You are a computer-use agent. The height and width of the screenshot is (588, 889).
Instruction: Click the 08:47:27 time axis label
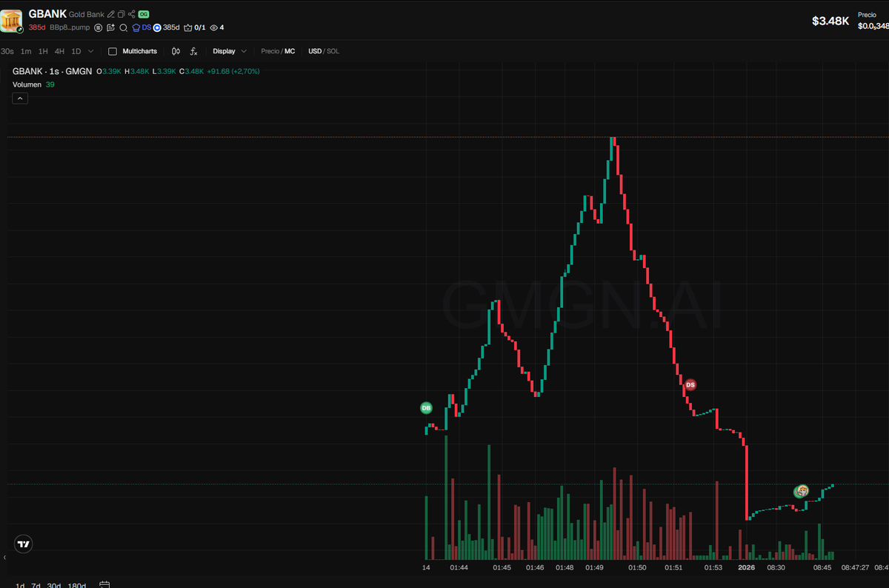855,567
